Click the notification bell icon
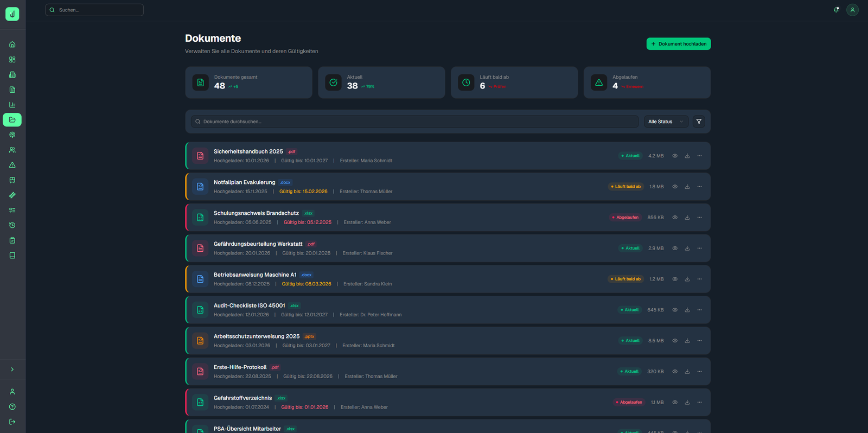 836,10
